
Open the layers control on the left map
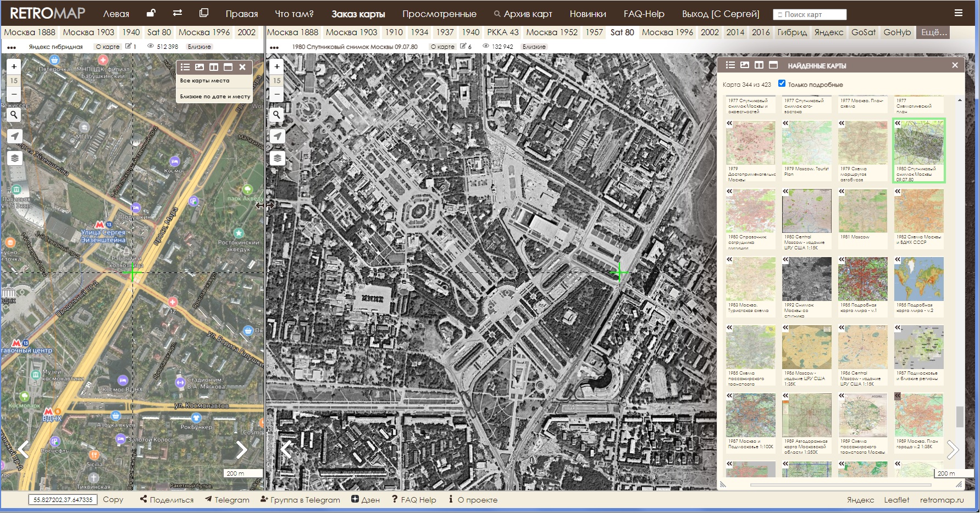point(14,158)
